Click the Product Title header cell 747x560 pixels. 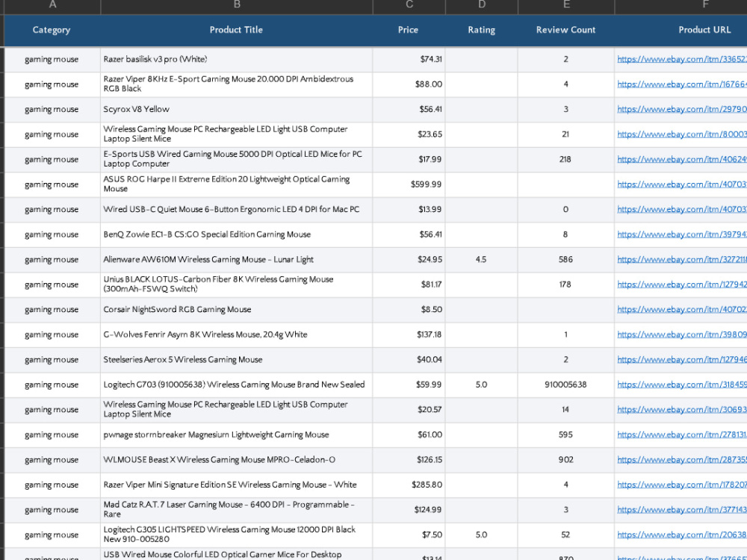coord(236,30)
